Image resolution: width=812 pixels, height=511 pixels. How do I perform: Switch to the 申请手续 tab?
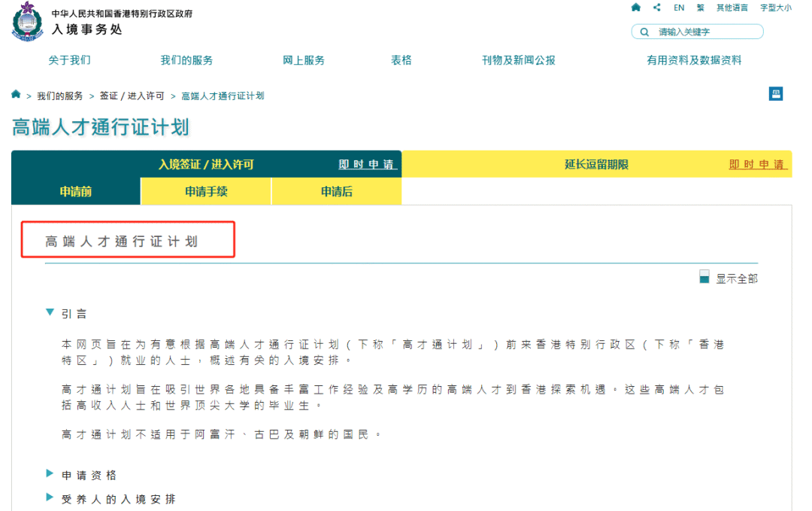205,191
